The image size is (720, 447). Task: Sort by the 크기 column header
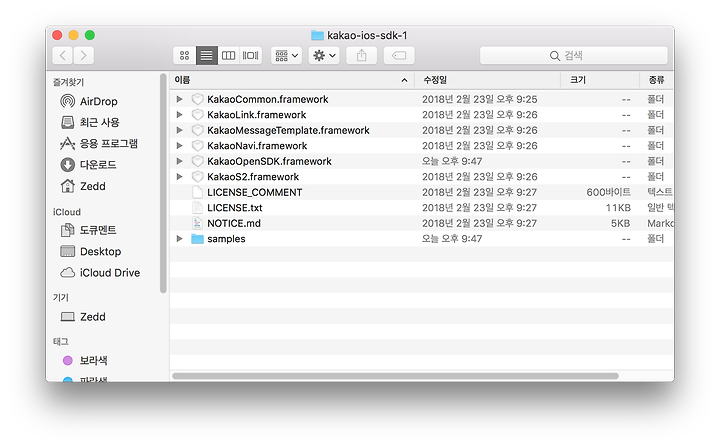click(x=600, y=80)
